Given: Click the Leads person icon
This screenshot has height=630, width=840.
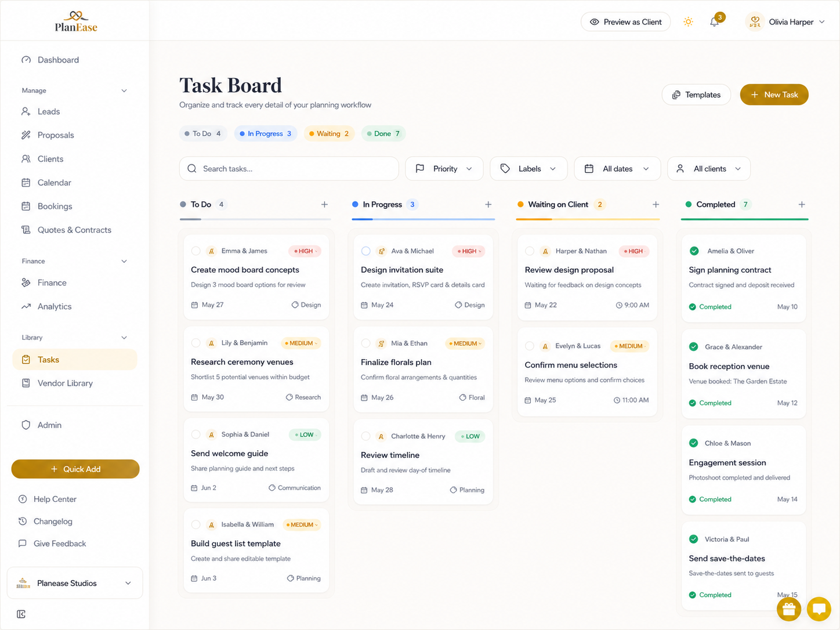Looking at the screenshot, I should (26, 111).
